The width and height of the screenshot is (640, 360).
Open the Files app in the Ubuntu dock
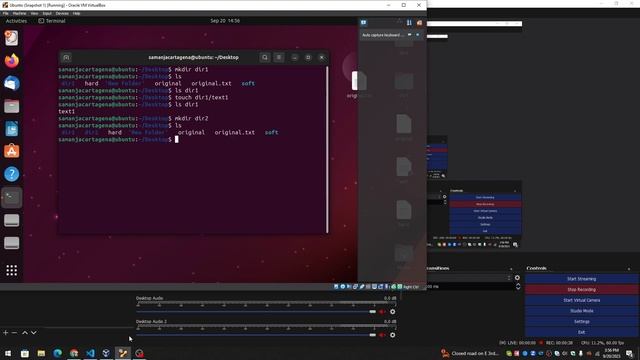tap(11, 106)
